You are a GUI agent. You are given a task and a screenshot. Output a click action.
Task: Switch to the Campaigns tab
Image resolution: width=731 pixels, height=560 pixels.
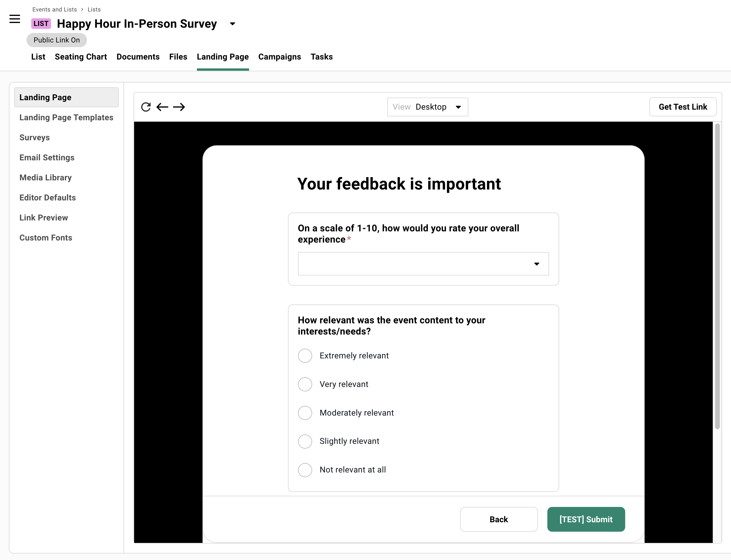pos(279,57)
